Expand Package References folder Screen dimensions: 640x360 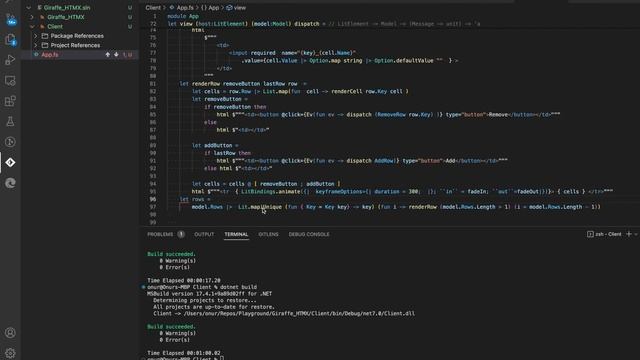tap(36, 36)
